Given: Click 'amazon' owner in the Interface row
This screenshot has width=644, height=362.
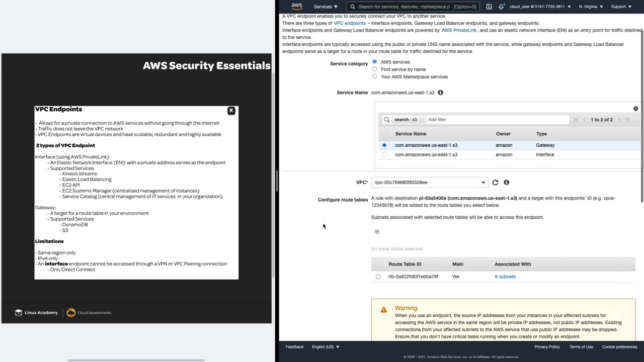Looking at the screenshot, I should (504, 155).
